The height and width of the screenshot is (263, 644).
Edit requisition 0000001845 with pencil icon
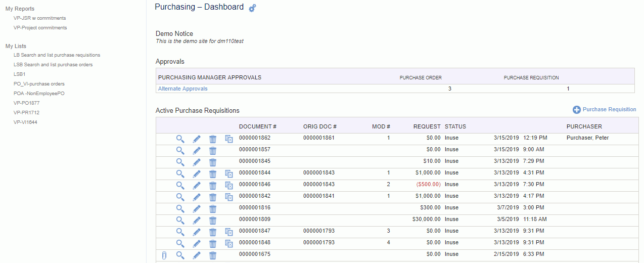click(197, 162)
